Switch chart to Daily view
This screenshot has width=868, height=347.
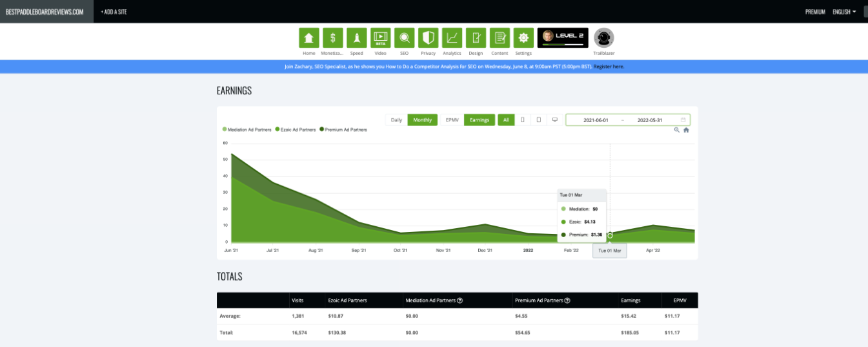pos(396,120)
